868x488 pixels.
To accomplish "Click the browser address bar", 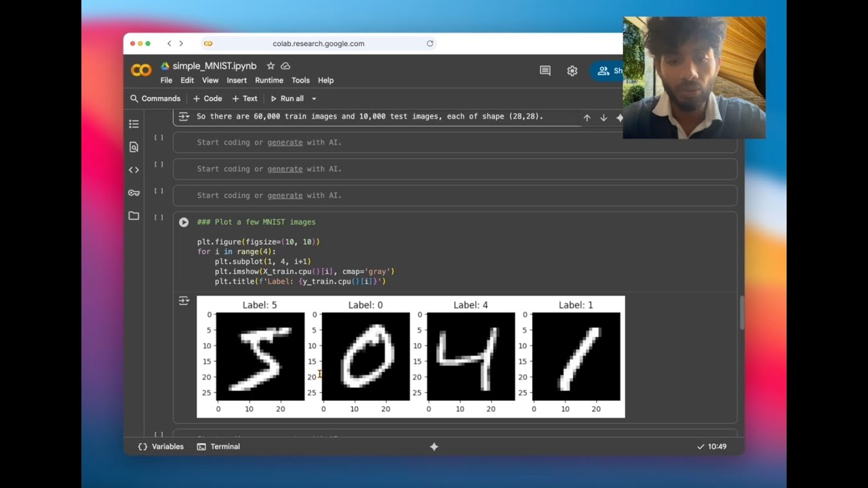I will [x=319, y=43].
